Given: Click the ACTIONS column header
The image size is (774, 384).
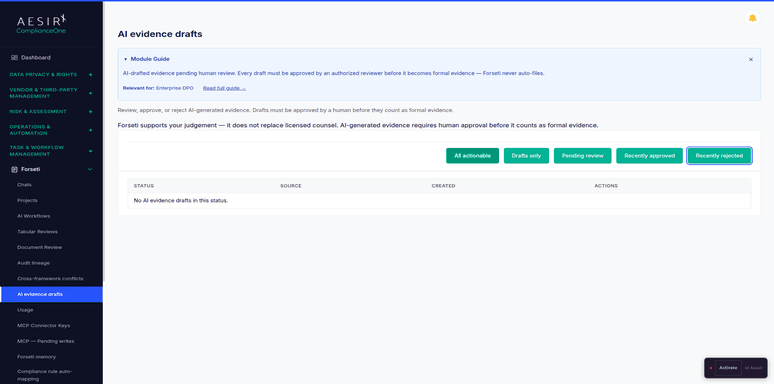Looking at the screenshot, I should click(606, 186).
